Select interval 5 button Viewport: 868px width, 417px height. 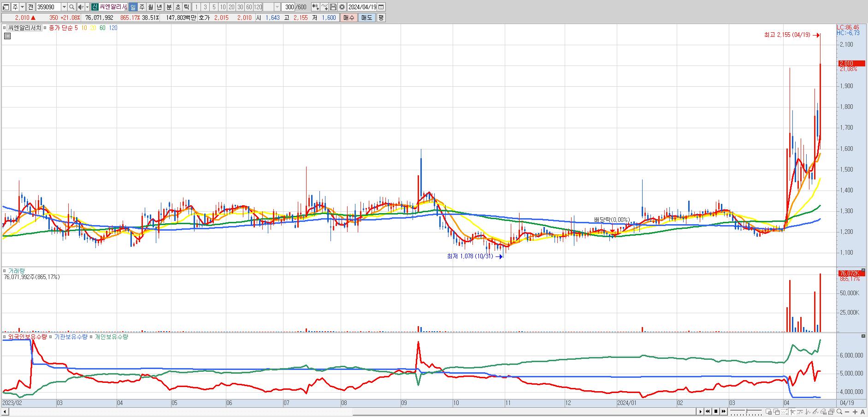pos(214,7)
